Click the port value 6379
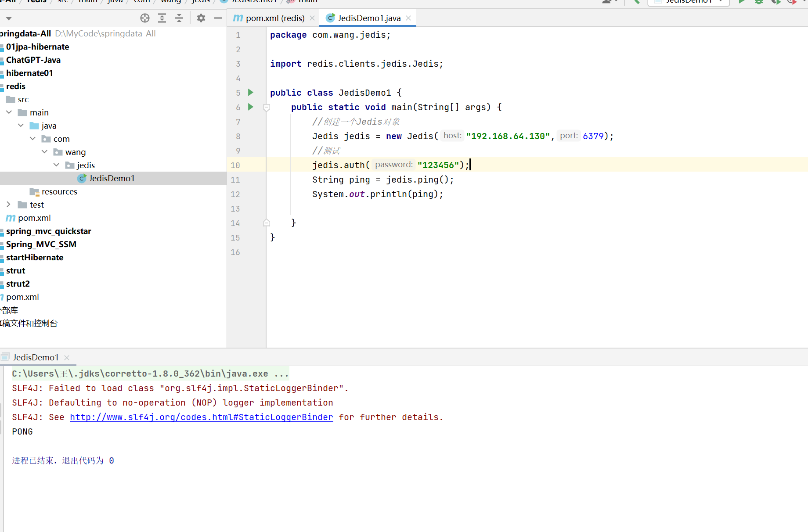This screenshot has height=532, width=808. click(593, 136)
